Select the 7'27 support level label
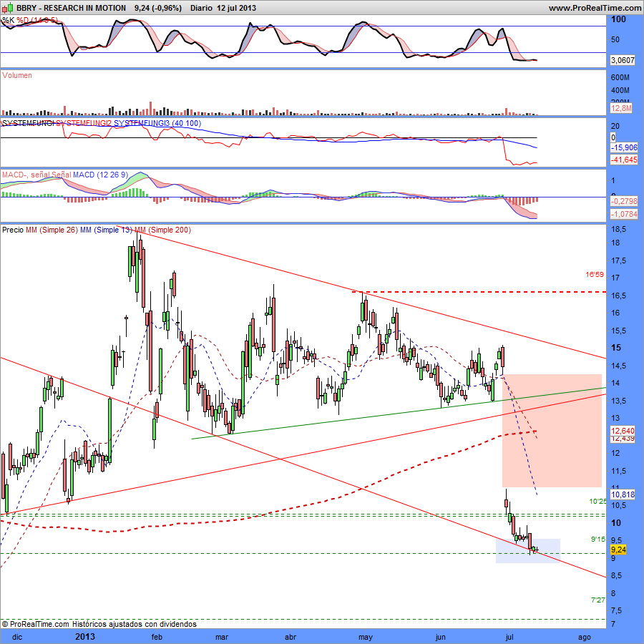644x644 pixels. pos(598,600)
